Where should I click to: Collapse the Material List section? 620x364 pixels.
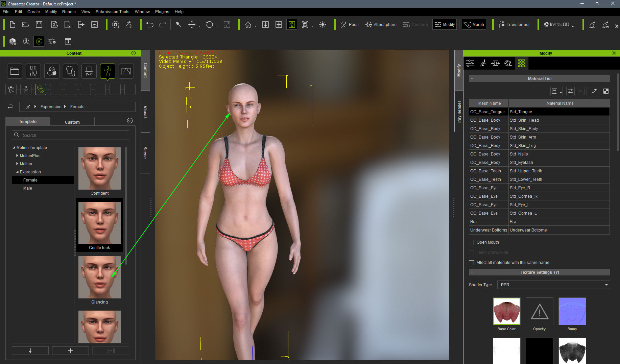pos(472,78)
